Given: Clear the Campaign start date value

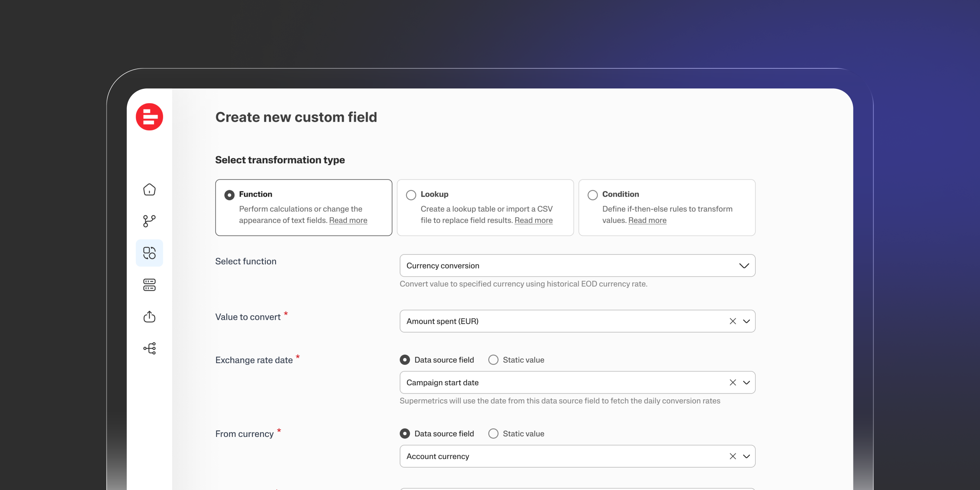Looking at the screenshot, I should click(x=732, y=382).
